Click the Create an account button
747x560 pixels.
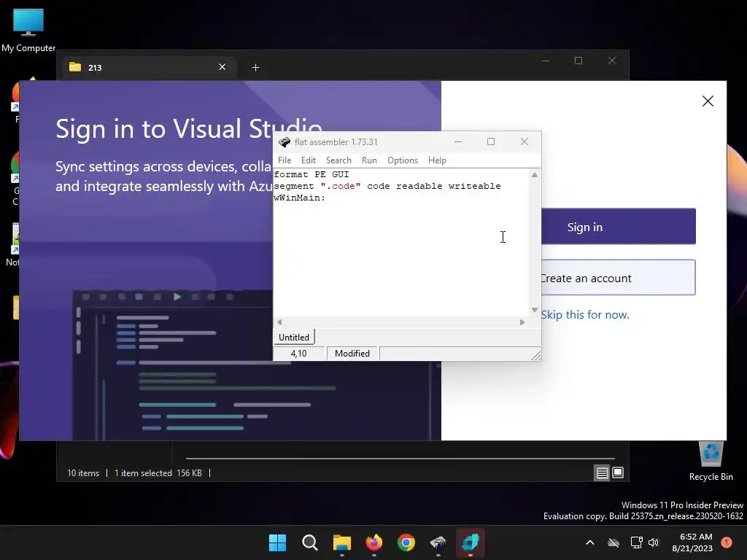(x=619, y=278)
